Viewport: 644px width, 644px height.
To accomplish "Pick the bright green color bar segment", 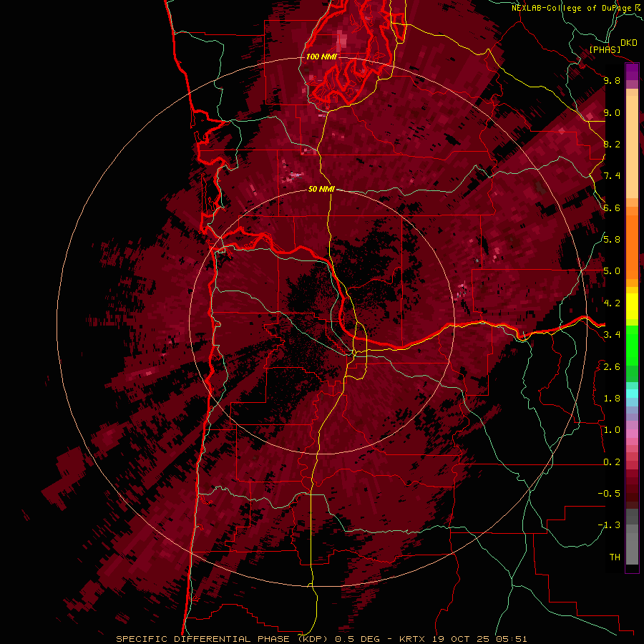I will point(632,345).
